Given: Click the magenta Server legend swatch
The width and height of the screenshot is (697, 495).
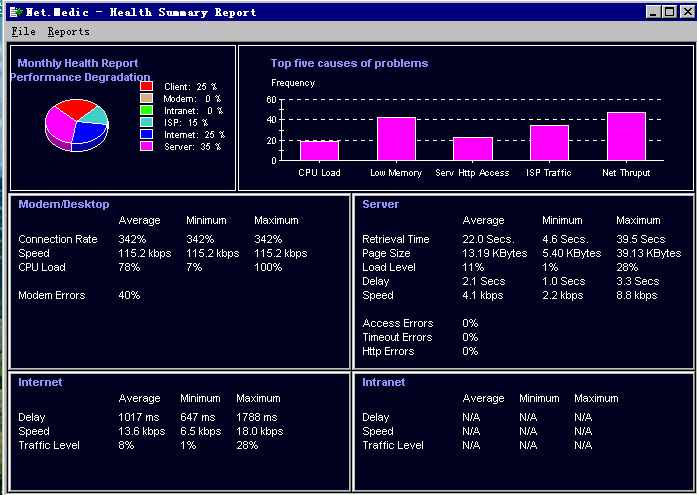Looking at the screenshot, I should pyautogui.click(x=146, y=146).
